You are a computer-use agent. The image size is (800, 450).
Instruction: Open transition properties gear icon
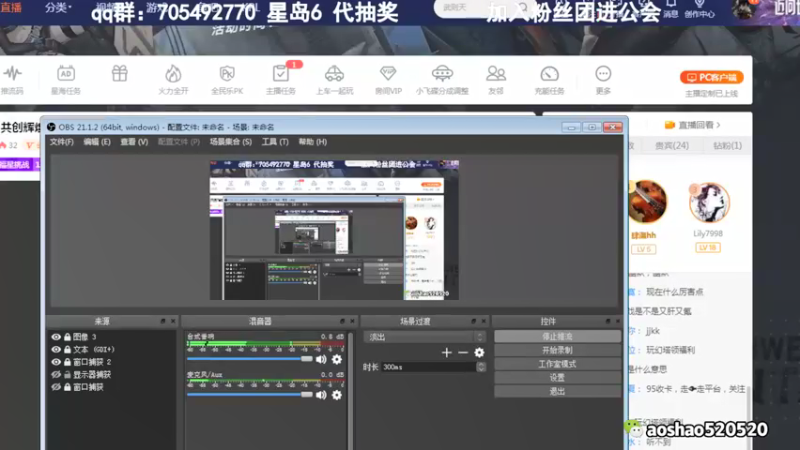pyautogui.click(x=479, y=353)
